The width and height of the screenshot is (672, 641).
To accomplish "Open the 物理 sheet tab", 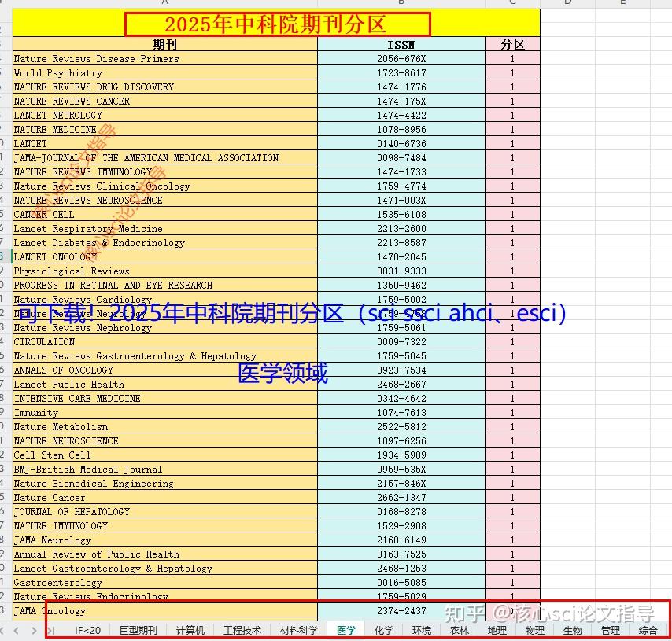I will 534,630.
